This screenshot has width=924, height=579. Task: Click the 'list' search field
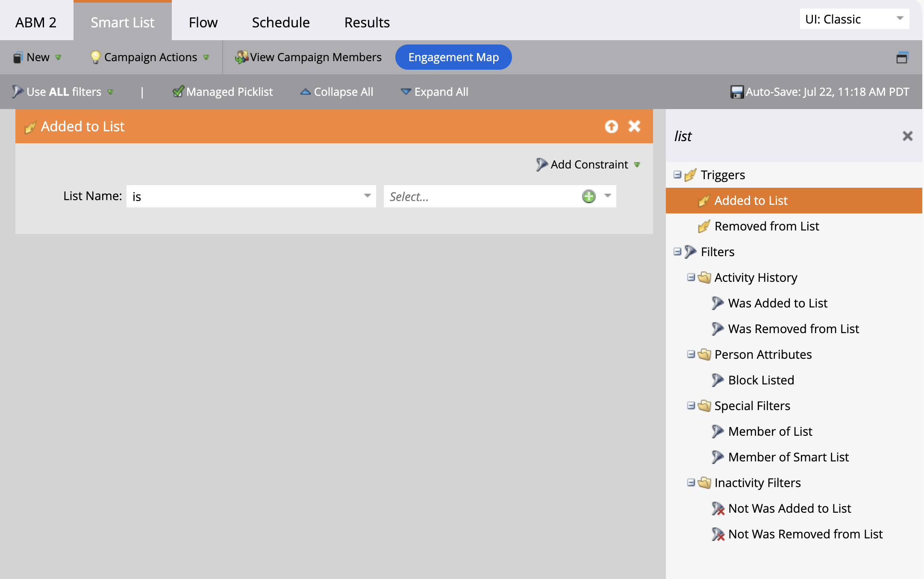(x=782, y=136)
